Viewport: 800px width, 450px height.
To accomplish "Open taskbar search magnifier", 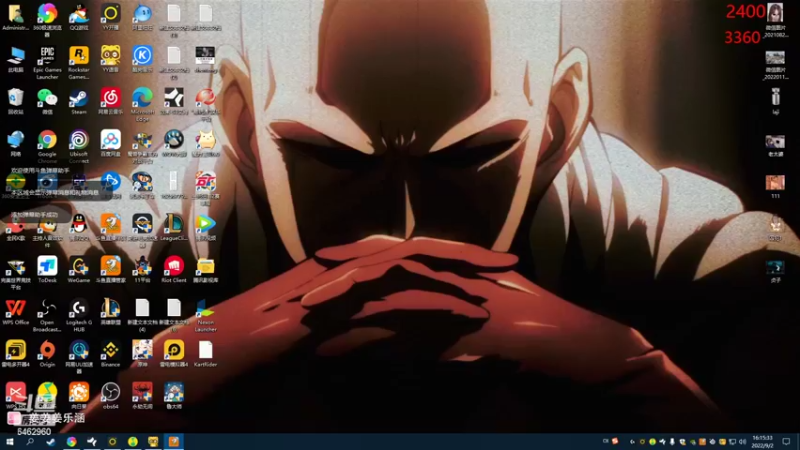I will (x=30, y=442).
